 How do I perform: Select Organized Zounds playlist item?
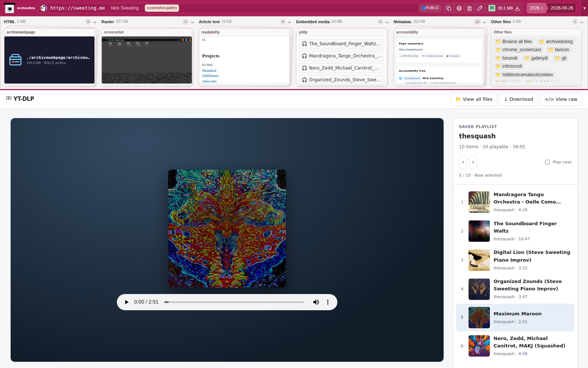pos(515,289)
